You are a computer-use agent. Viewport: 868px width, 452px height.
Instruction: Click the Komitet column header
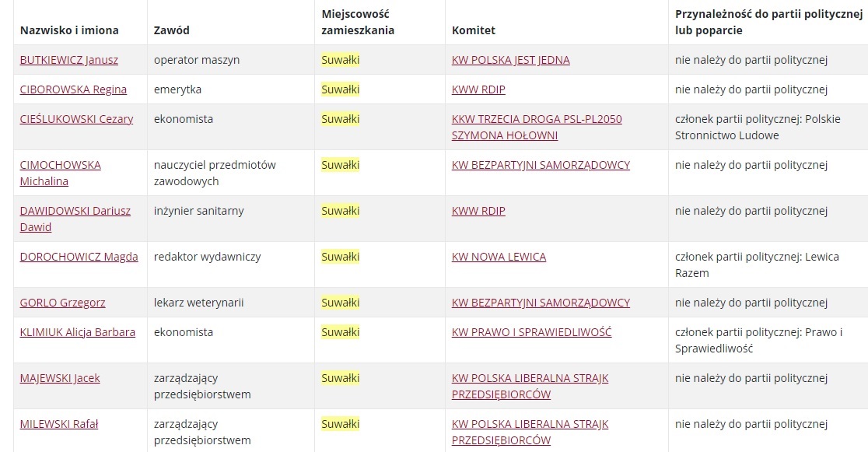pyautogui.click(x=474, y=30)
